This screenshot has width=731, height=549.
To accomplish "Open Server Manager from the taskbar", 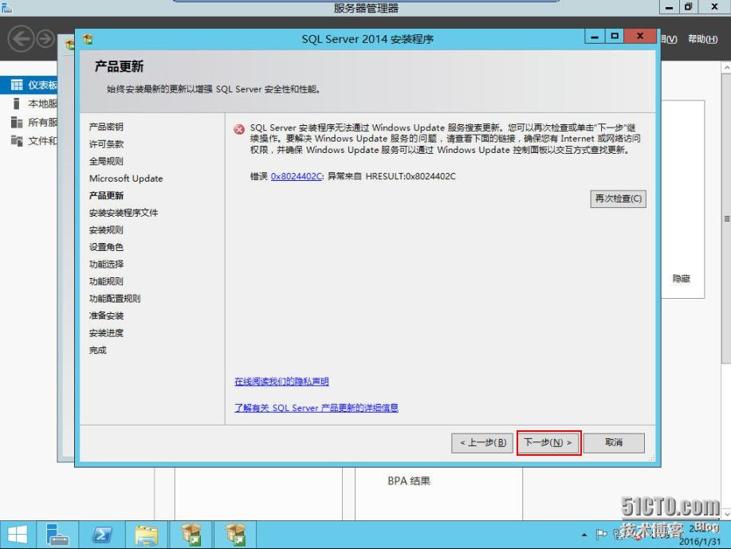I will (x=57, y=533).
